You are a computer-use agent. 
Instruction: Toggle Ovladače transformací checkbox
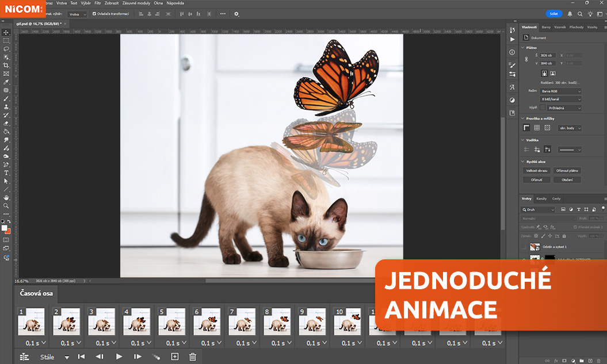coord(94,14)
